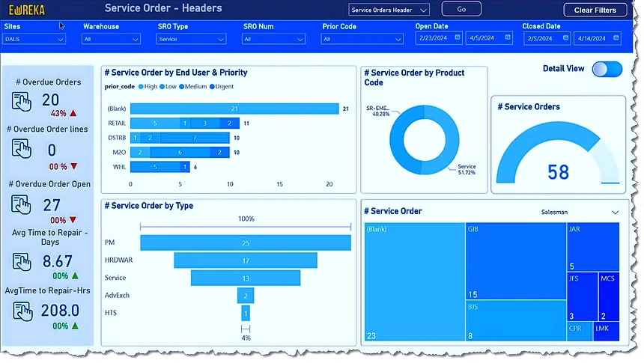Select the GIB tile in the treemap
The image size is (644, 363).
[x=514, y=260]
